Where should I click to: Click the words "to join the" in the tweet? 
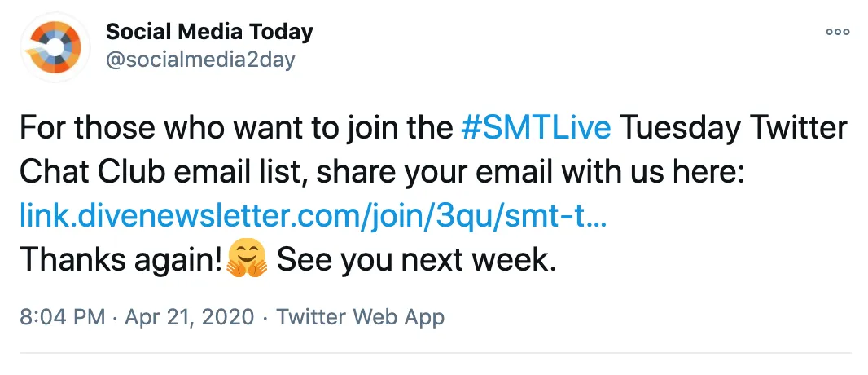point(373,129)
